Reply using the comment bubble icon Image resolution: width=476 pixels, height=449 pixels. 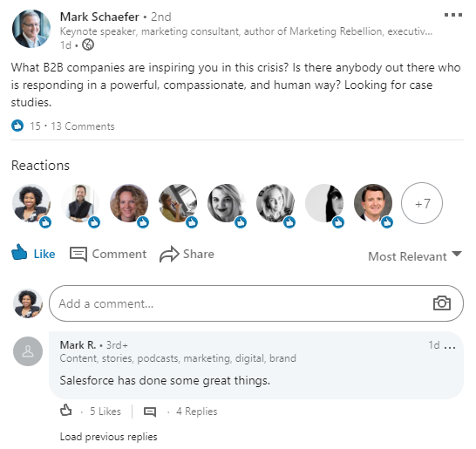tap(150, 412)
